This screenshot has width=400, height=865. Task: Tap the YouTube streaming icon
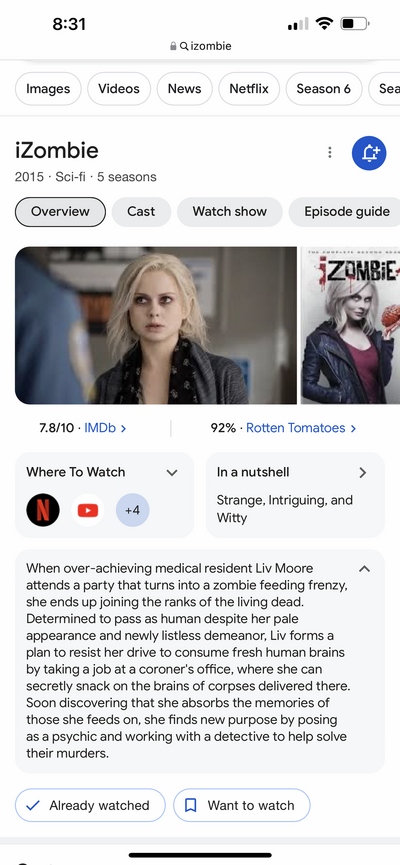88,510
